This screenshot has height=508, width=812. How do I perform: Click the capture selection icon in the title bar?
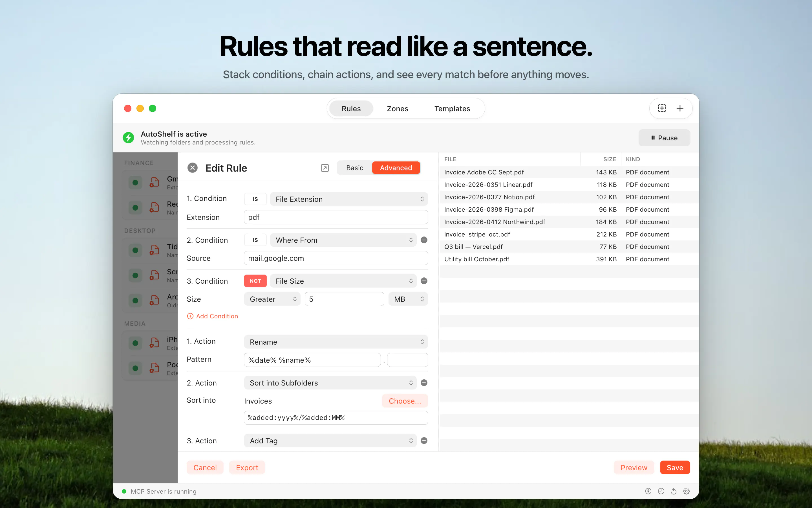coord(662,108)
